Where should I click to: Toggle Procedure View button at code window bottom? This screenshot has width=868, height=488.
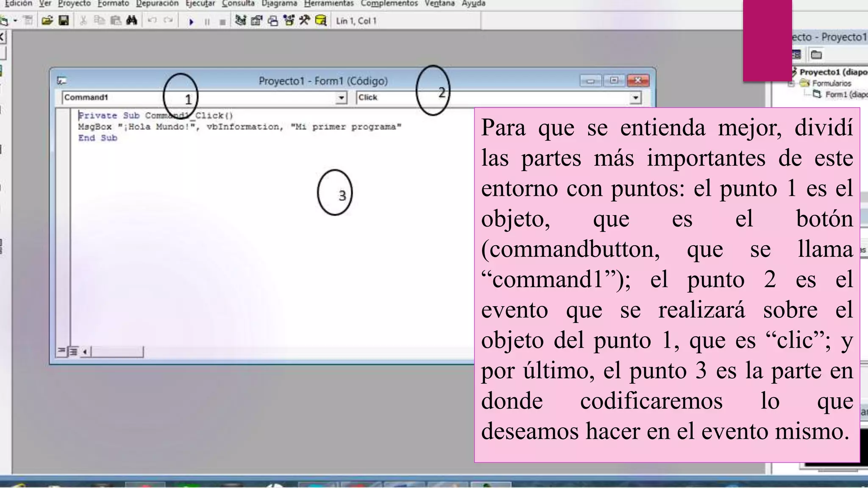(x=62, y=351)
